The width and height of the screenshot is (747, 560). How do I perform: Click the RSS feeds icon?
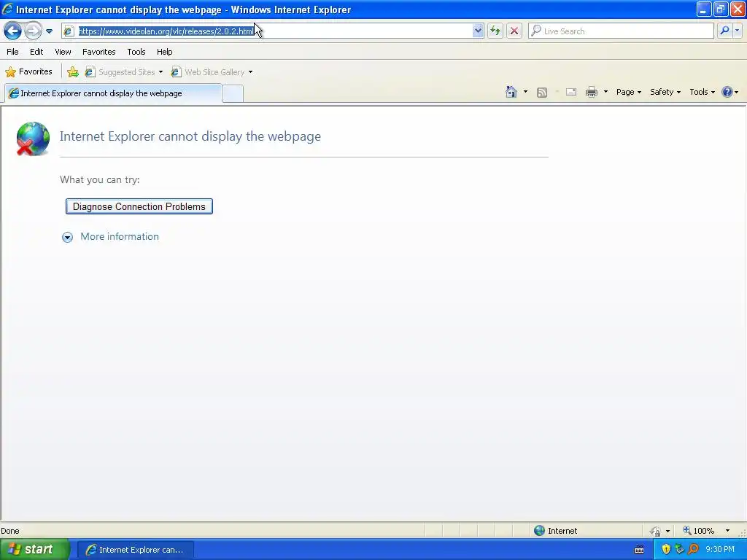(542, 93)
